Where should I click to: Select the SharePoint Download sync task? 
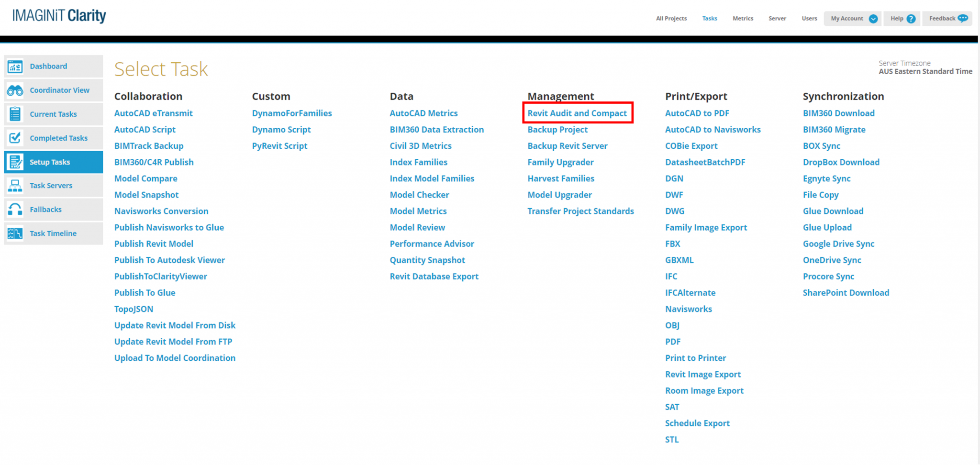(846, 293)
